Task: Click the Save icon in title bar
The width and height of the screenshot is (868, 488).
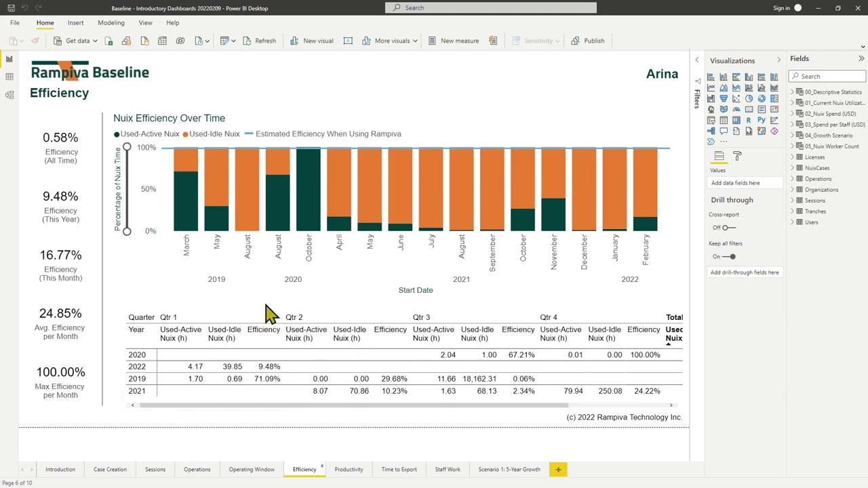Action: tap(11, 8)
